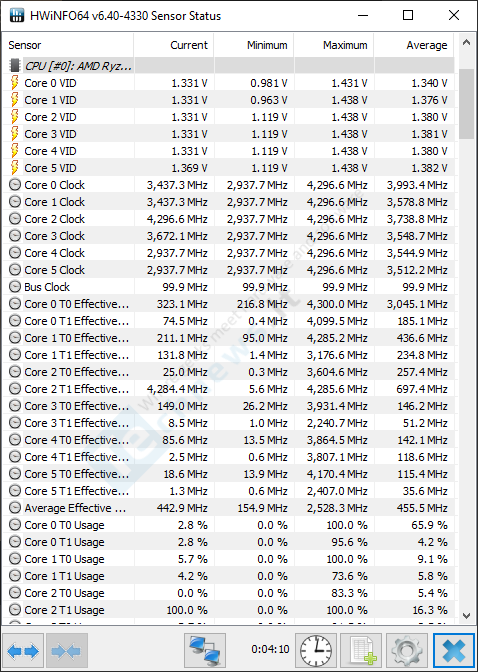Select the Core 2 T1 Usage row
This screenshot has width=478, height=672.
point(229,610)
